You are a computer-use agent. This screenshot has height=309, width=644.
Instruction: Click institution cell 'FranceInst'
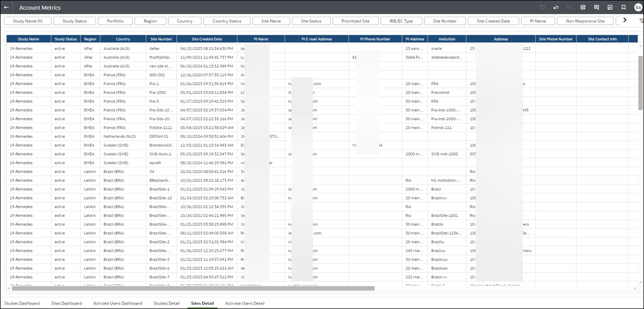click(447, 92)
